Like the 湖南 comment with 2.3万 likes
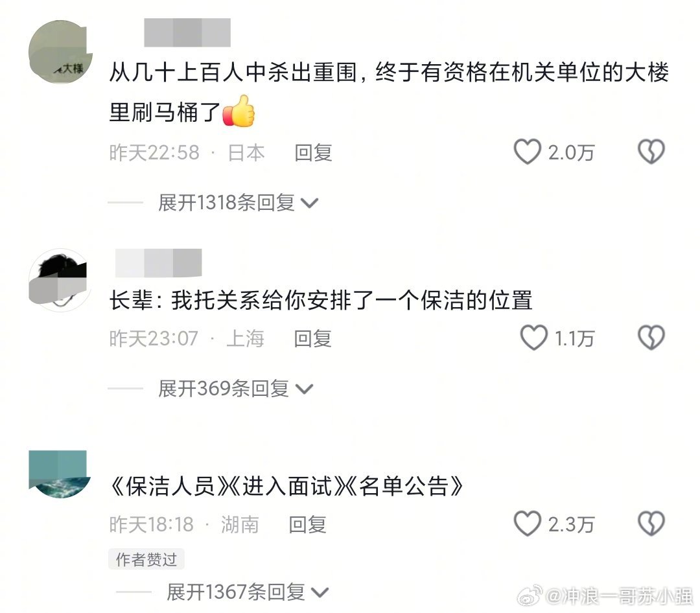This screenshot has height=613, width=700. click(x=527, y=524)
